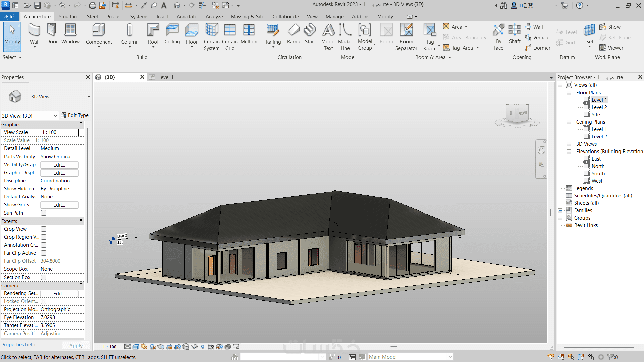This screenshot has height=362, width=644.
Task: Expand the Families node in Project Browser
Action: pos(560,210)
